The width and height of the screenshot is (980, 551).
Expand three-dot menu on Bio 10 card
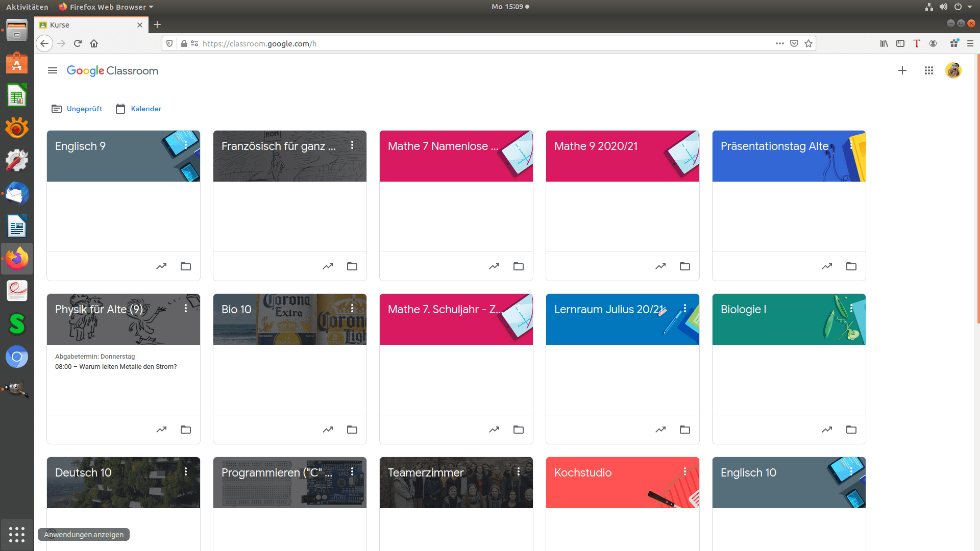tap(352, 309)
